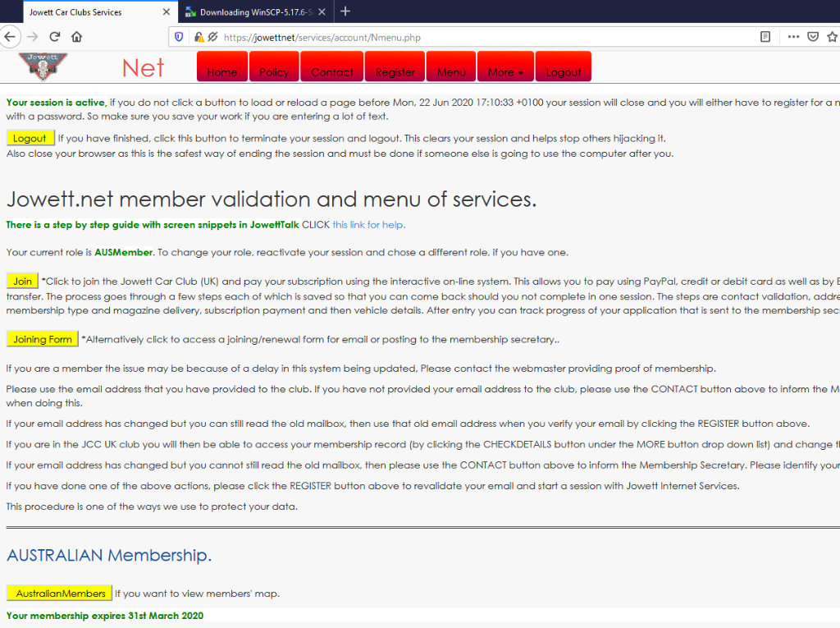Screen dimensions: 840x628
Task: Click the yellow Join button
Action: click(22, 281)
